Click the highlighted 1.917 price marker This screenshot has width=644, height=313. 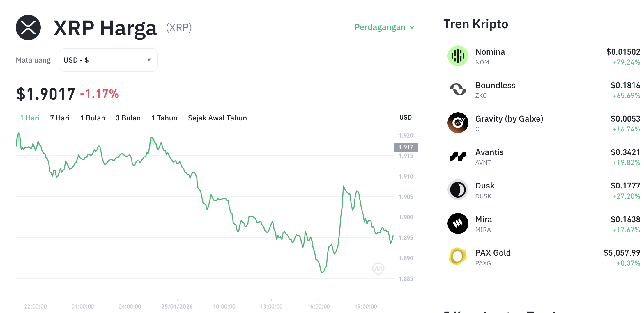click(406, 147)
